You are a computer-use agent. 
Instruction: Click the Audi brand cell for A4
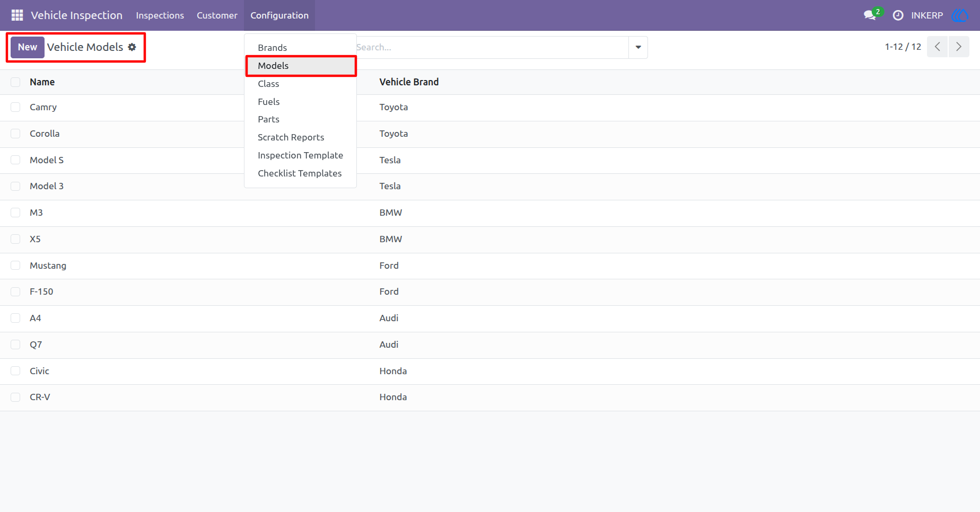click(389, 318)
